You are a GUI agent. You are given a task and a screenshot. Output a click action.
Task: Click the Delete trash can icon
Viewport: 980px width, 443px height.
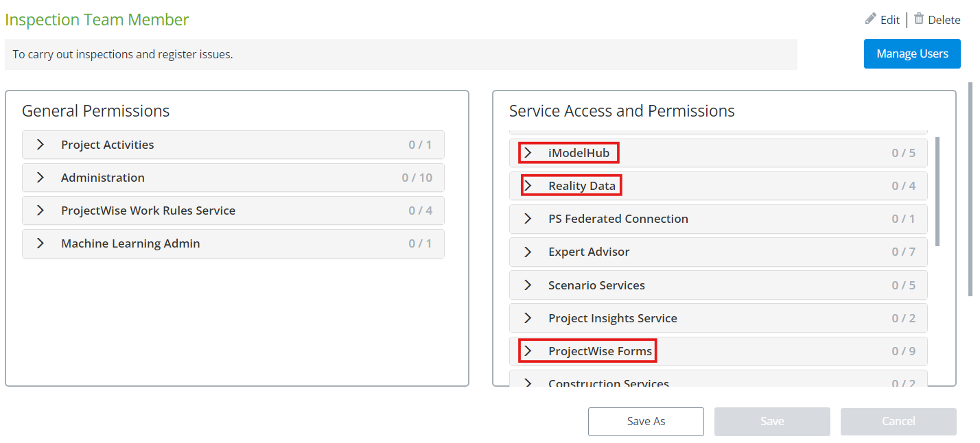(919, 19)
